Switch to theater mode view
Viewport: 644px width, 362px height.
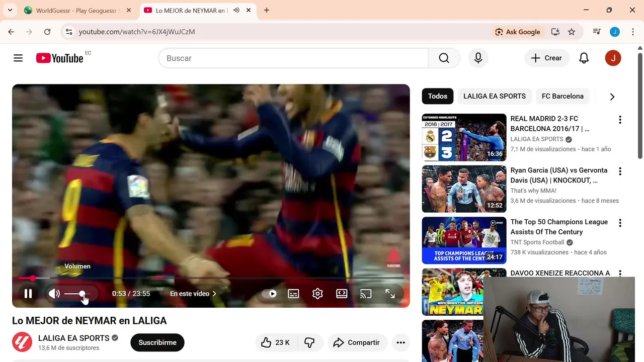(x=342, y=294)
